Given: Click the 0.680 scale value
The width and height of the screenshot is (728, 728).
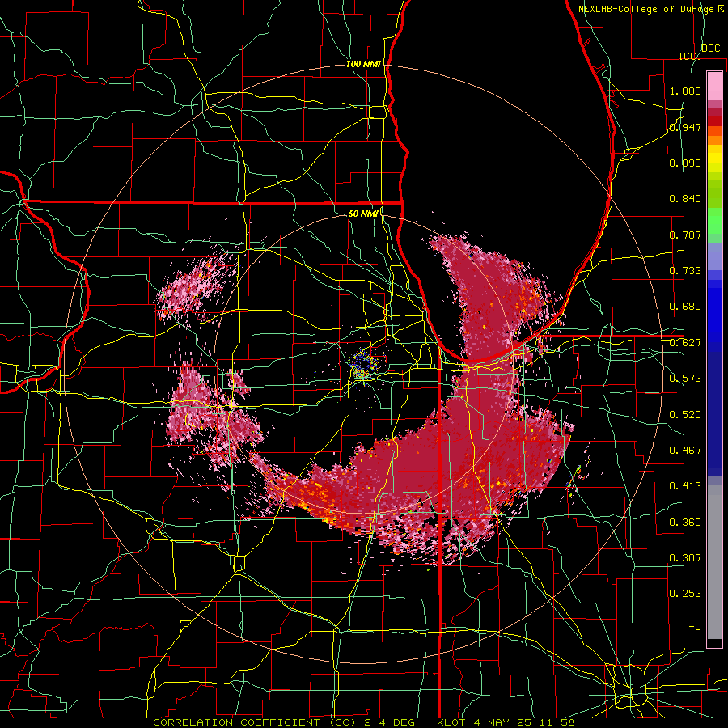Looking at the screenshot, I should pos(685,307).
